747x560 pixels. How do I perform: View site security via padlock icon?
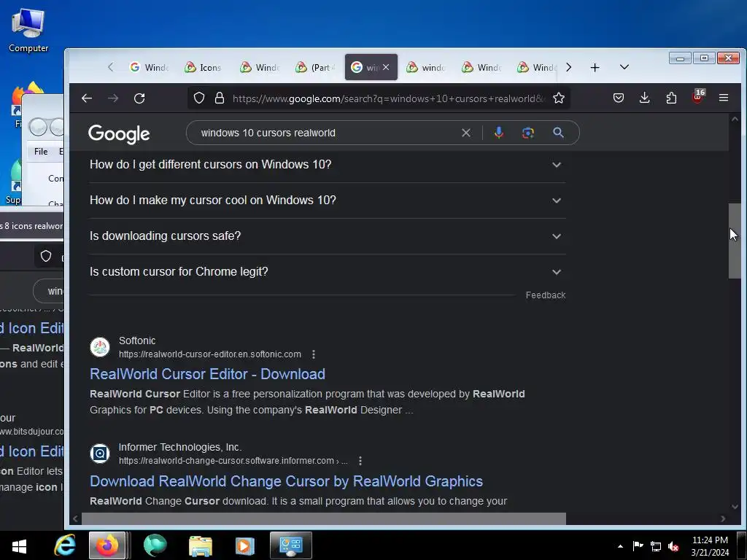[219, 98]
